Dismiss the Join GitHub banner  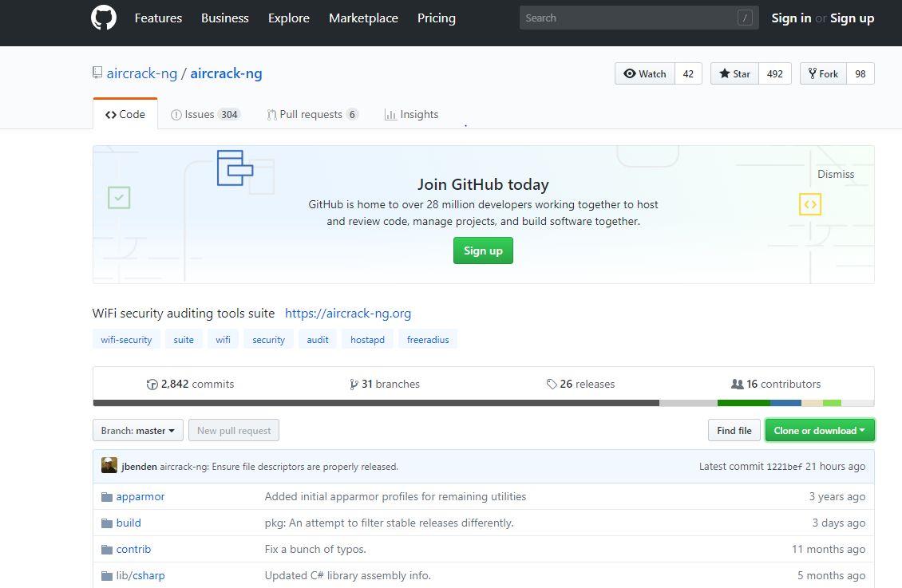tap(836, 174)
